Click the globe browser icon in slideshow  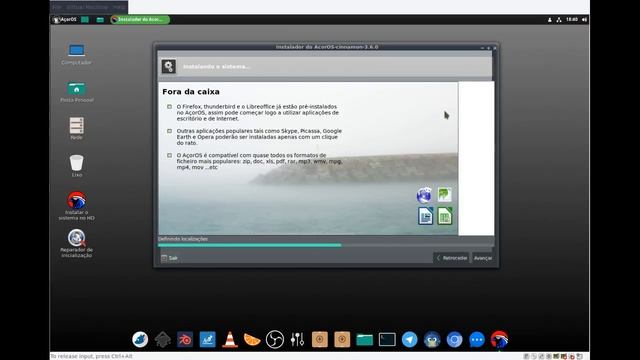pos(424,195)
